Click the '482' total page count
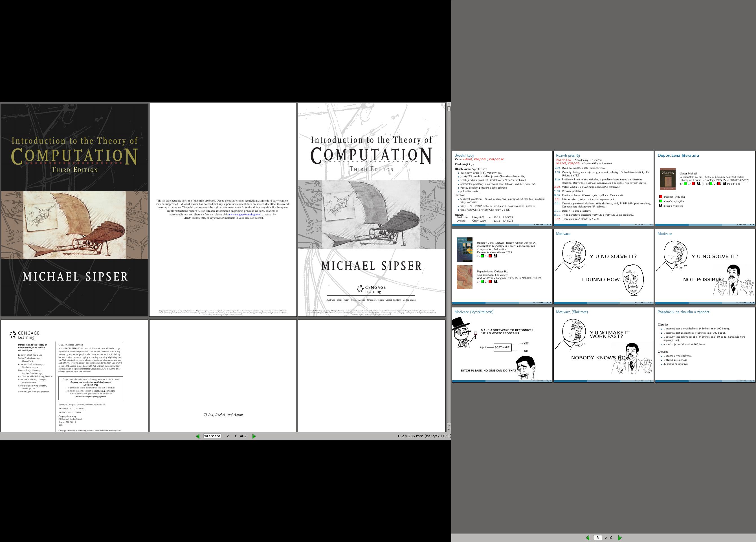The width and height of the screenshot is (756, 542). (243, 436)
